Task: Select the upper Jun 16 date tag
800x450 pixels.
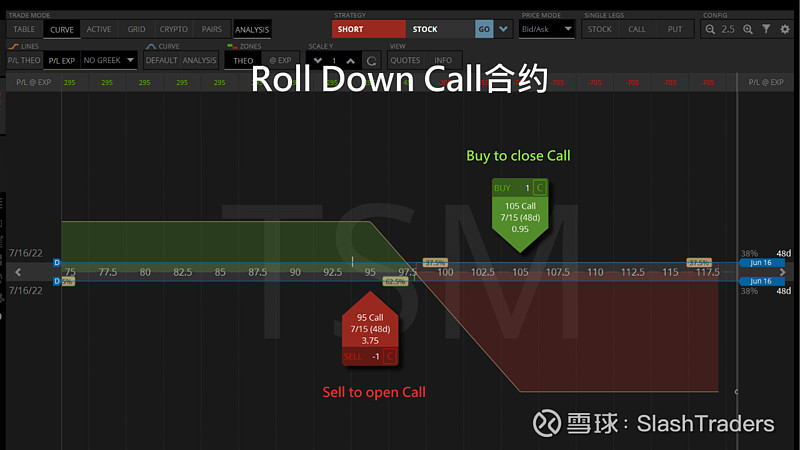Action: pos(761,262)
